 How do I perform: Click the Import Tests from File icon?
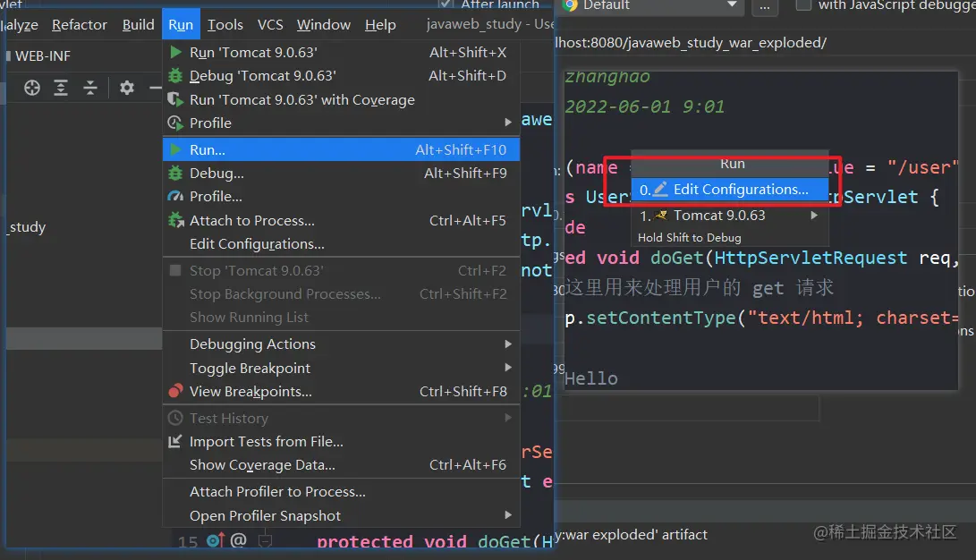point(175,442)
